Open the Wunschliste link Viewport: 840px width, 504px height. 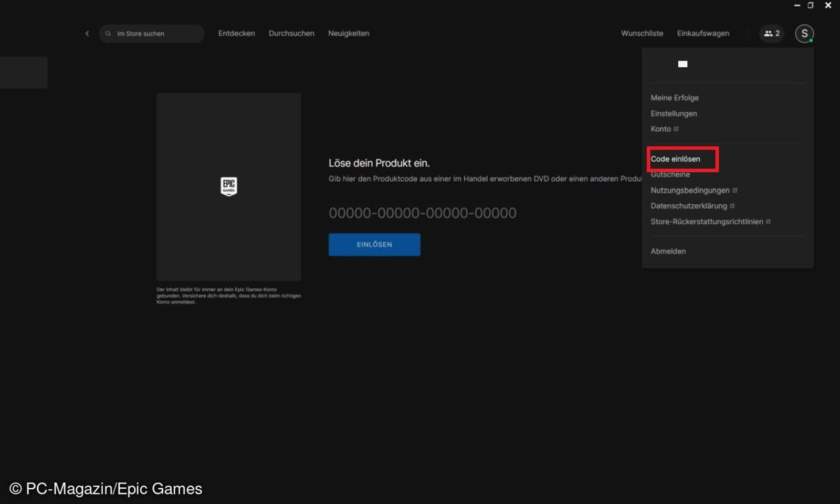pos(642,33)
